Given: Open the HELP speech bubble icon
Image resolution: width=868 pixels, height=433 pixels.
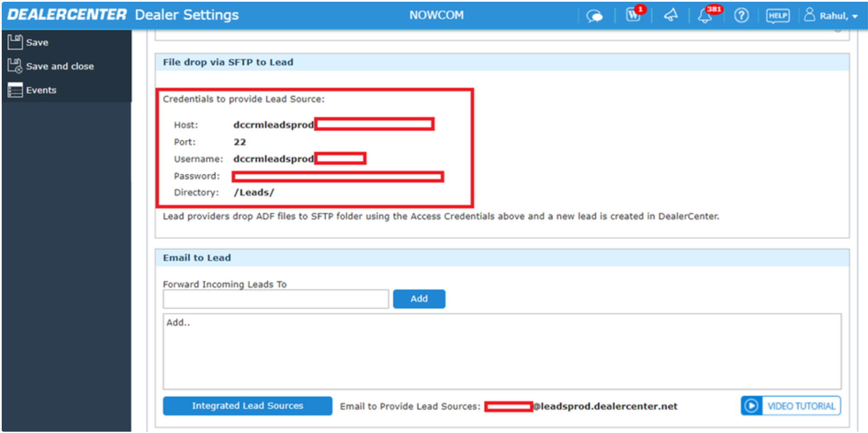Looking at the screenshot, I should [x=777, y=16].
